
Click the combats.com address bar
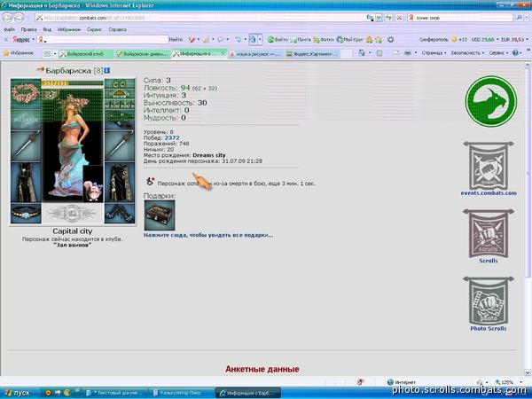pyautogui.click(x=200, y=18)
